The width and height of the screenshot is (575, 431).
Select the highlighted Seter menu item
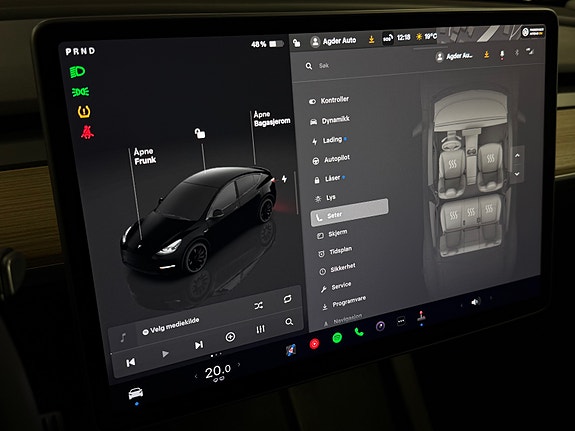[x=349, y=213]
